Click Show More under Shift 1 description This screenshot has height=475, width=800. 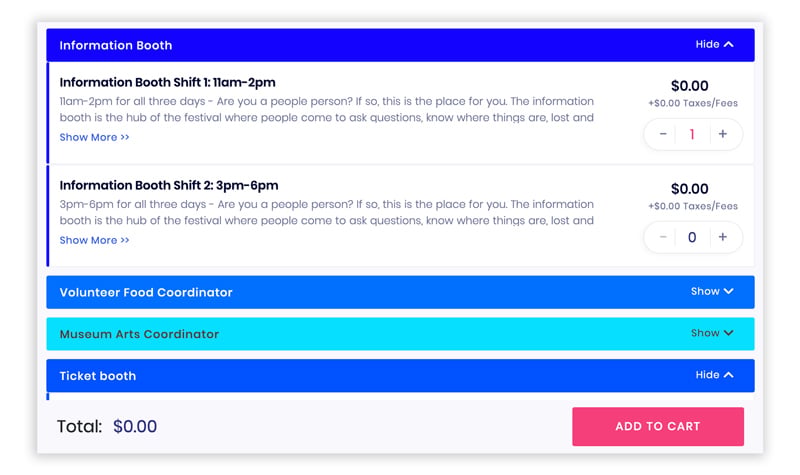coord(94,137)
